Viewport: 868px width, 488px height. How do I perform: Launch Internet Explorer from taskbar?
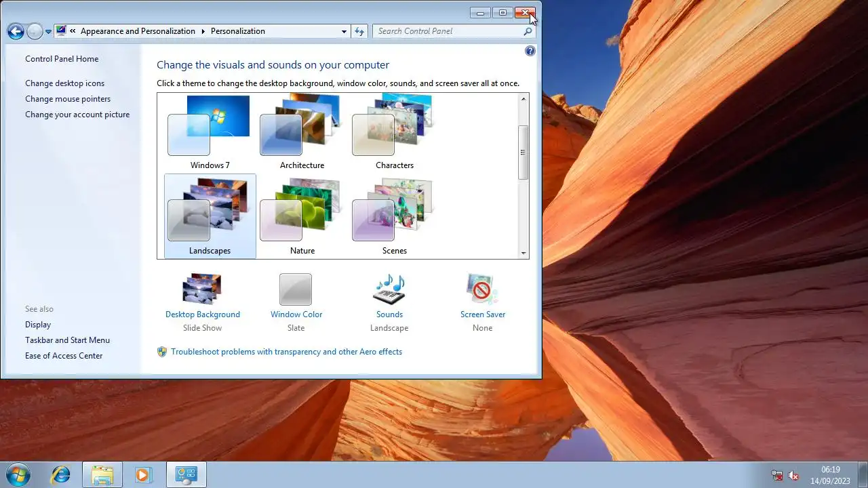coord(60,474)
